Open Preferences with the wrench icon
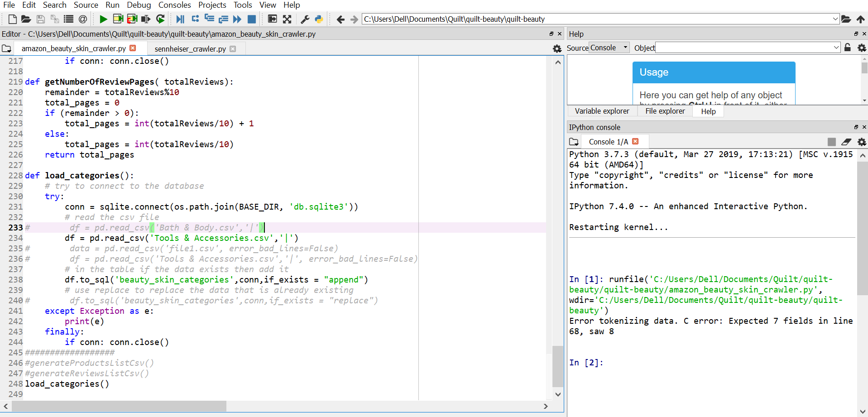 pyautogui.click(x=305, y=19)
